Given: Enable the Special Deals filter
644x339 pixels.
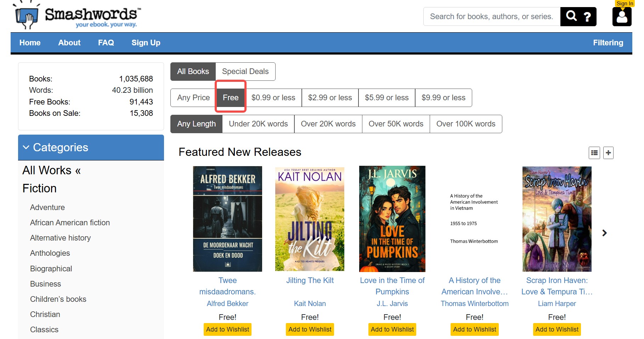Looking at the screenshot, I should tap(245, 71).
